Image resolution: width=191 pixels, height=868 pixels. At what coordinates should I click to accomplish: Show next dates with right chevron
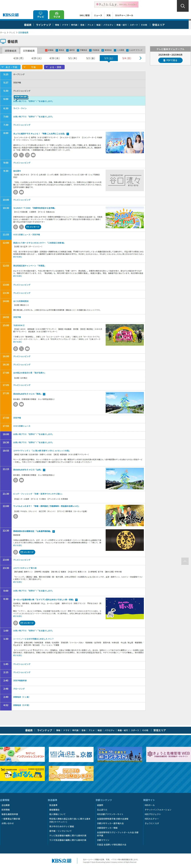(x=140, y=58)
